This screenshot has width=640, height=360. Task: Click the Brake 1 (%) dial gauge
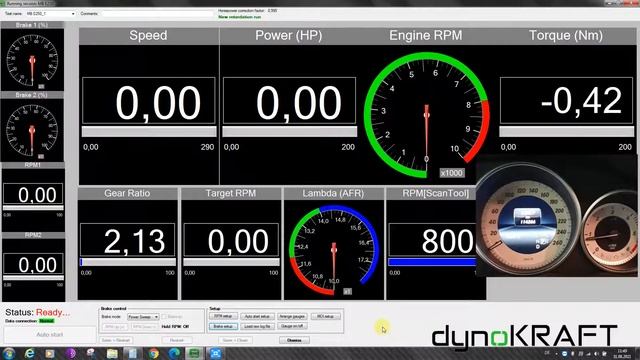tap(32, 60)
